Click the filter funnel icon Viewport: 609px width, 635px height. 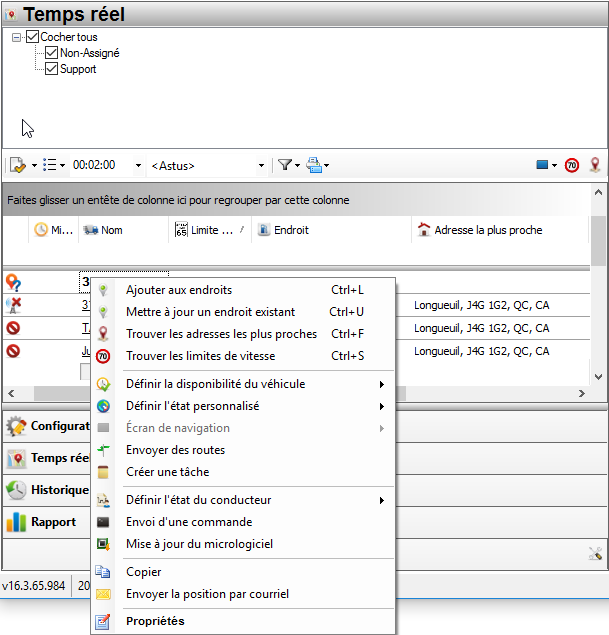pos(284,165)
